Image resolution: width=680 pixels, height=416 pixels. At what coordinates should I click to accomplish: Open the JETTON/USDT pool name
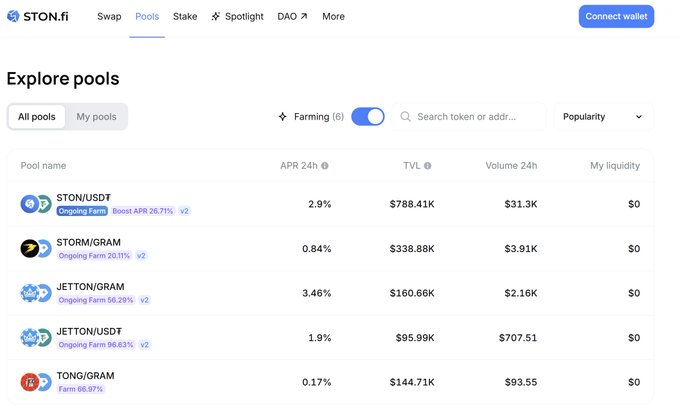tap(89, 331)
